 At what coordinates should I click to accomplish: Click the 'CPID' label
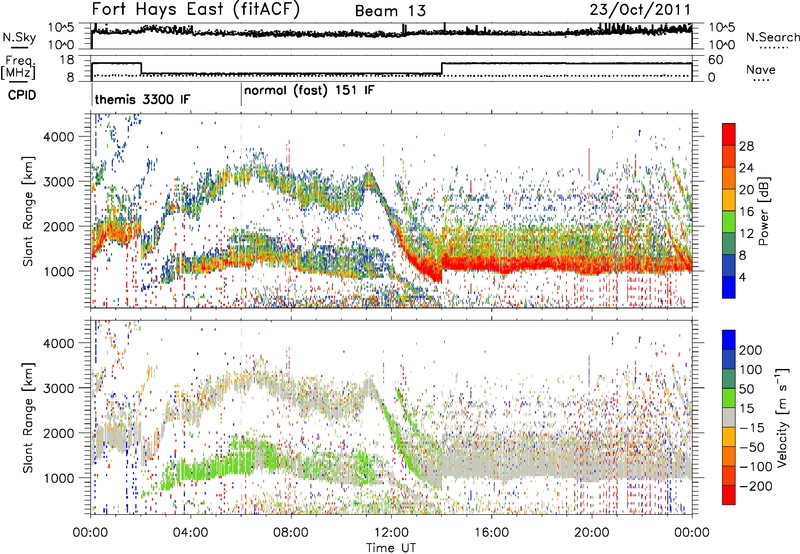pyautogui.click(x=22, y=95)
